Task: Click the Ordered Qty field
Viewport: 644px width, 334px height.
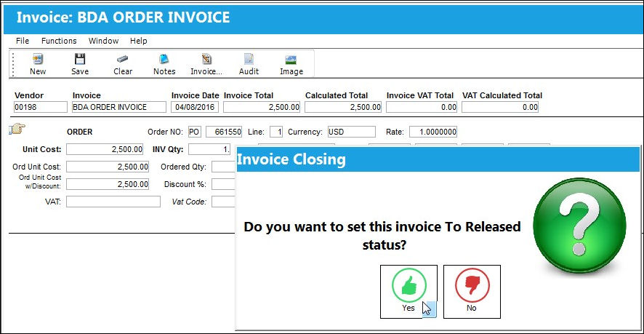Action: [224, 167]
